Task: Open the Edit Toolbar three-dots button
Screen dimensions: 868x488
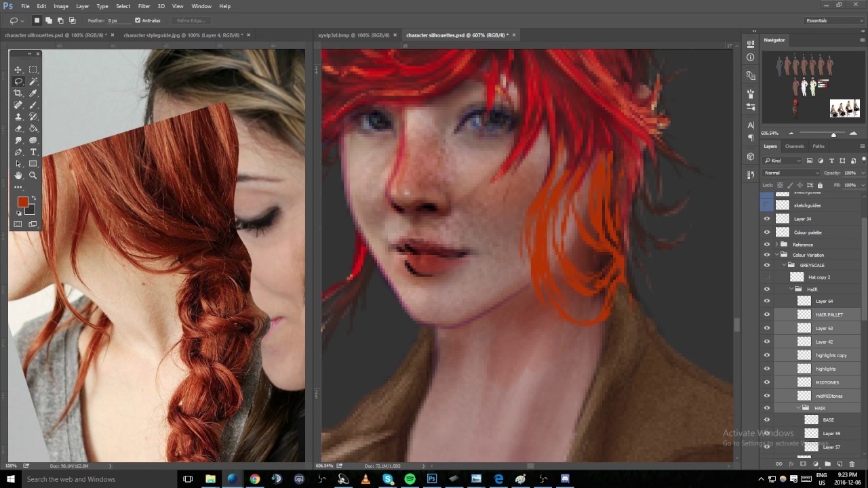Action: click(18, 187)
